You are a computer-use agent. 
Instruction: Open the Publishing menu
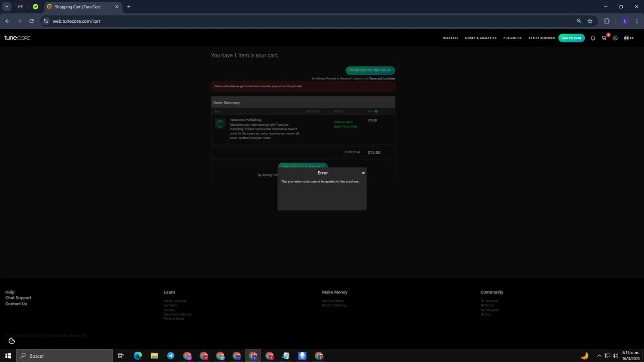point(513,38)
